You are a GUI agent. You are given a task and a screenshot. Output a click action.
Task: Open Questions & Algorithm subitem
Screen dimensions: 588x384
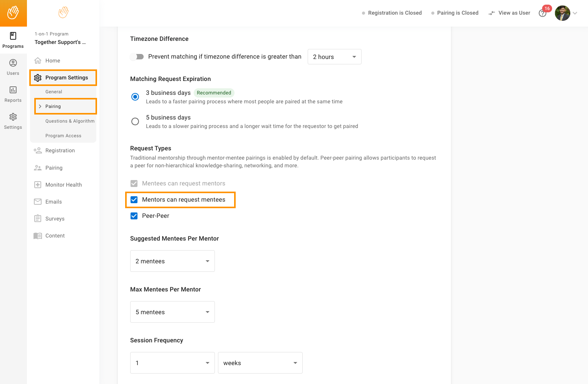click(70, 121)
